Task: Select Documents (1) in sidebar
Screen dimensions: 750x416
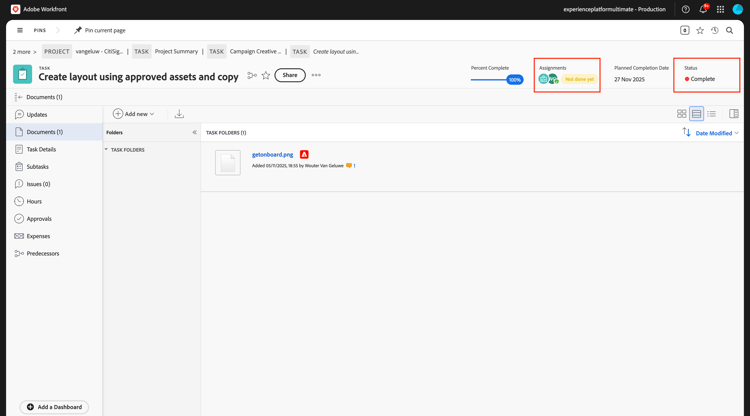Action: click(55, 132)
